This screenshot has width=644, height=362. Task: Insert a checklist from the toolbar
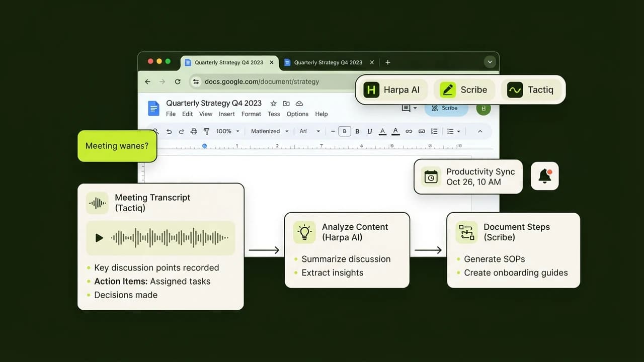[434, 131]
